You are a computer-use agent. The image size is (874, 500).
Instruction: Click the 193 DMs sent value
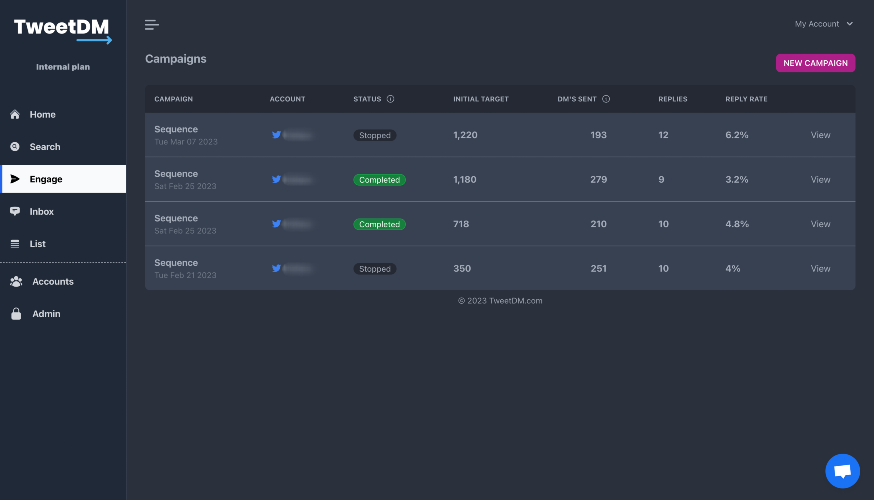(x=599, y=135)
